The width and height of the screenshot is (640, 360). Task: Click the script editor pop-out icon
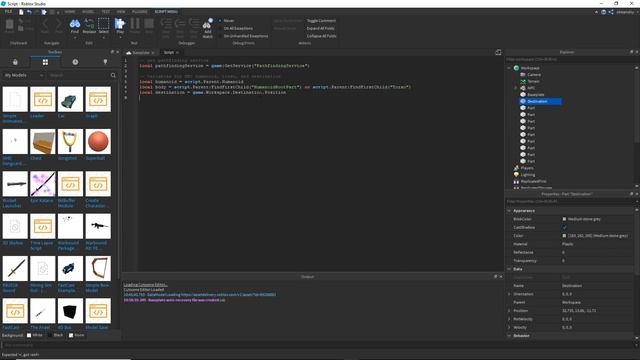pos(498,52)
